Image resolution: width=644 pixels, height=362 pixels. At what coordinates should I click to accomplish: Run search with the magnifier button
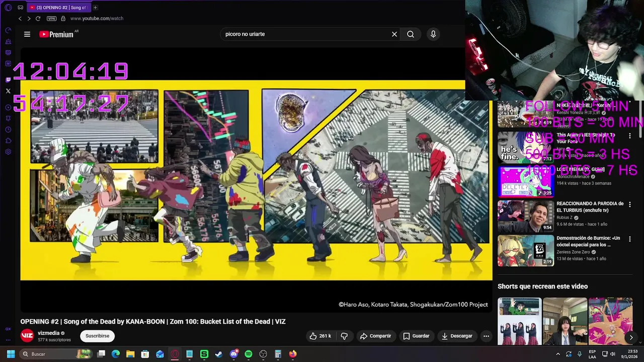[x=411, y=34]
